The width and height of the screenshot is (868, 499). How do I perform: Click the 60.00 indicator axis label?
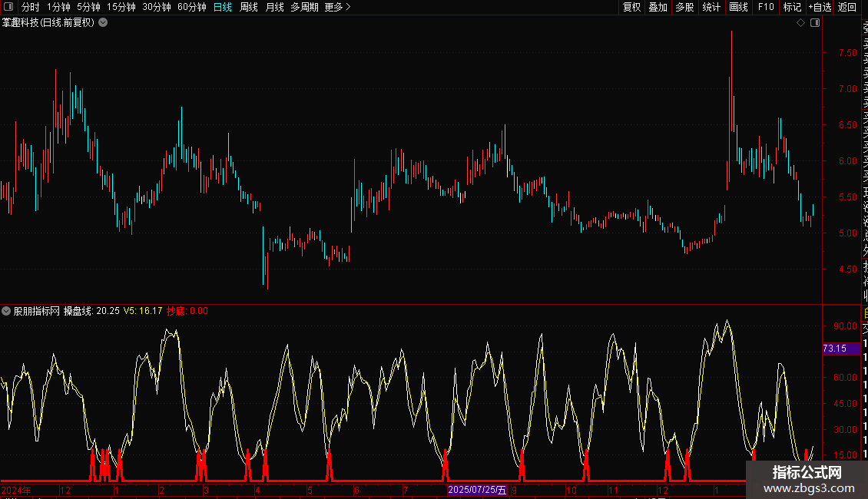[845, 377]
